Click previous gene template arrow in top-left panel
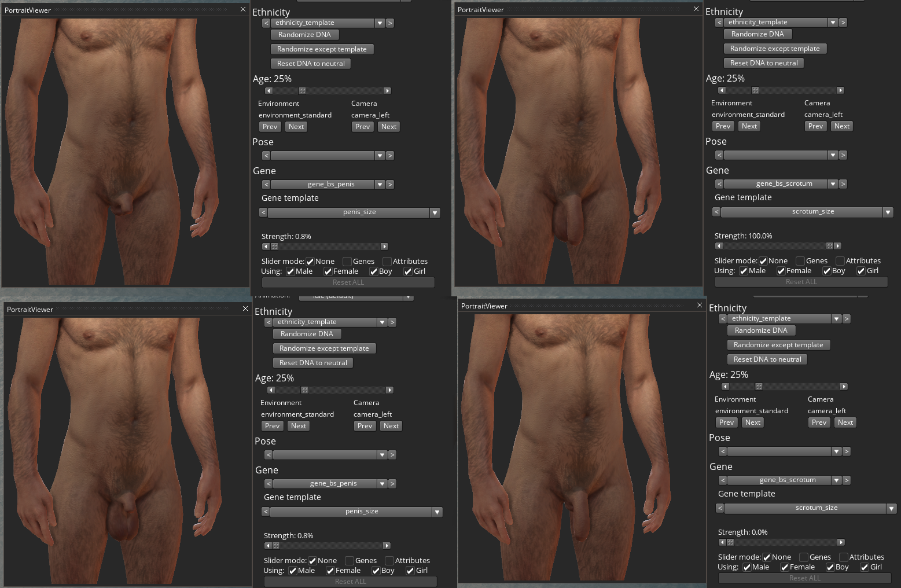This screenshot has height=588, width=901. [263, 213]
